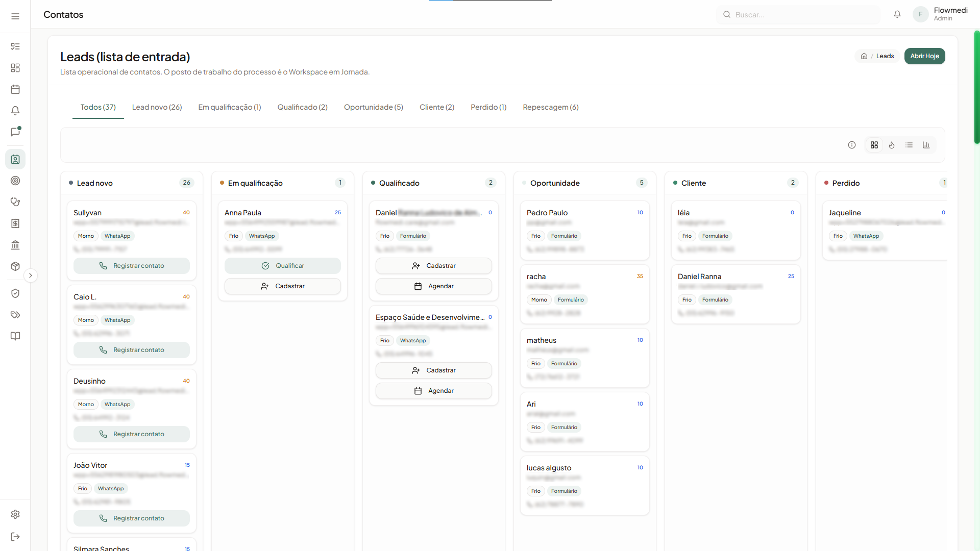Screen dimensions: 980x551
Task: Focus the Buscar search field
Action: (x=799, y=14)
